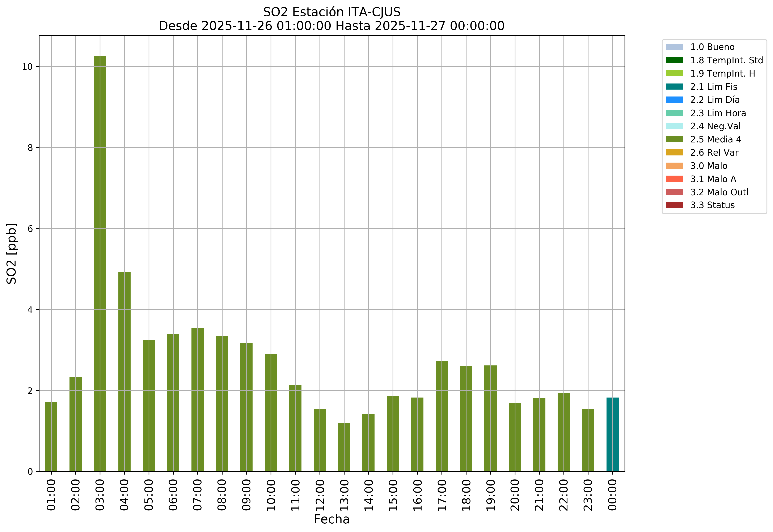Screen dimensions: 773x532
Task: Click the tallest bar at 03:00
Action: (100, 263)
